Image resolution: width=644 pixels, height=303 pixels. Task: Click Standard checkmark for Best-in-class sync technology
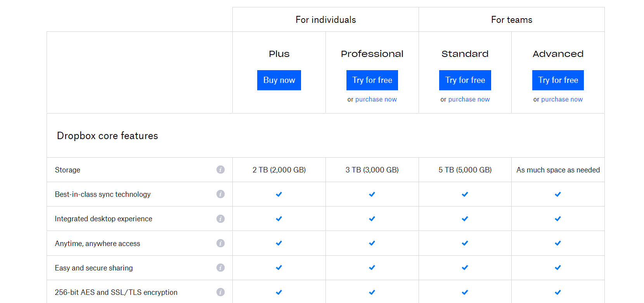[x=465, y=194]
